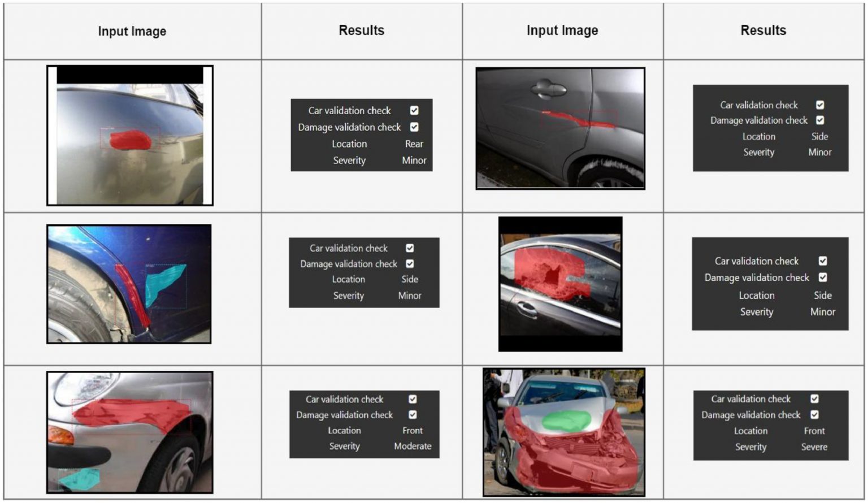This screenshot has width=868, height=503.
Task: Open the crashed front-end car image
Action: point(564,432)
